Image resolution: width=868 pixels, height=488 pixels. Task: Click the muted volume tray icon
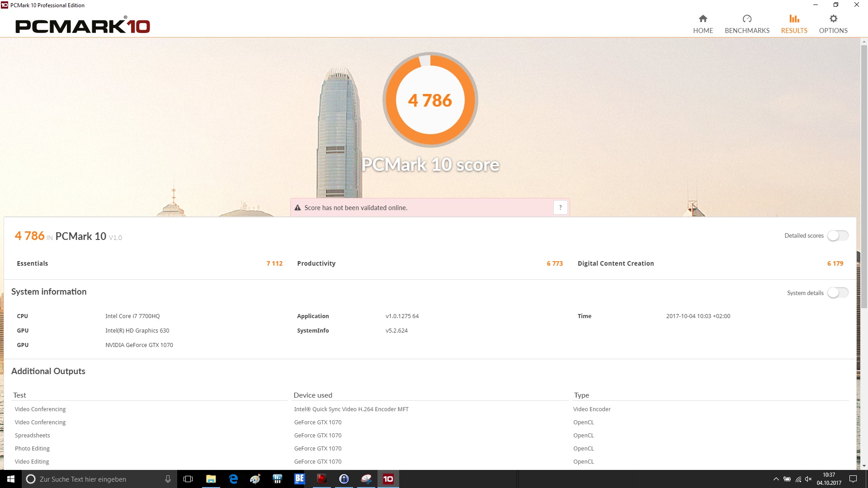point(808,479)
